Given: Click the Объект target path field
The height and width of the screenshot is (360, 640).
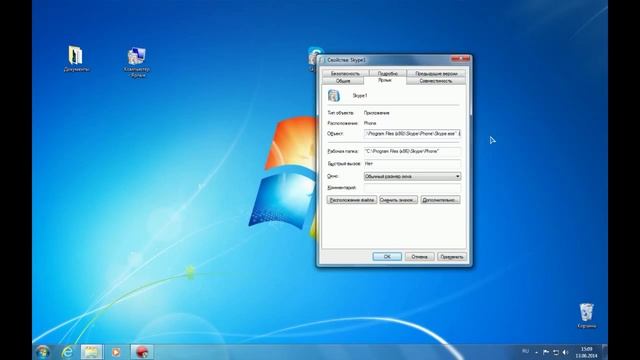Looking at the screenshot, I should 412,133.
